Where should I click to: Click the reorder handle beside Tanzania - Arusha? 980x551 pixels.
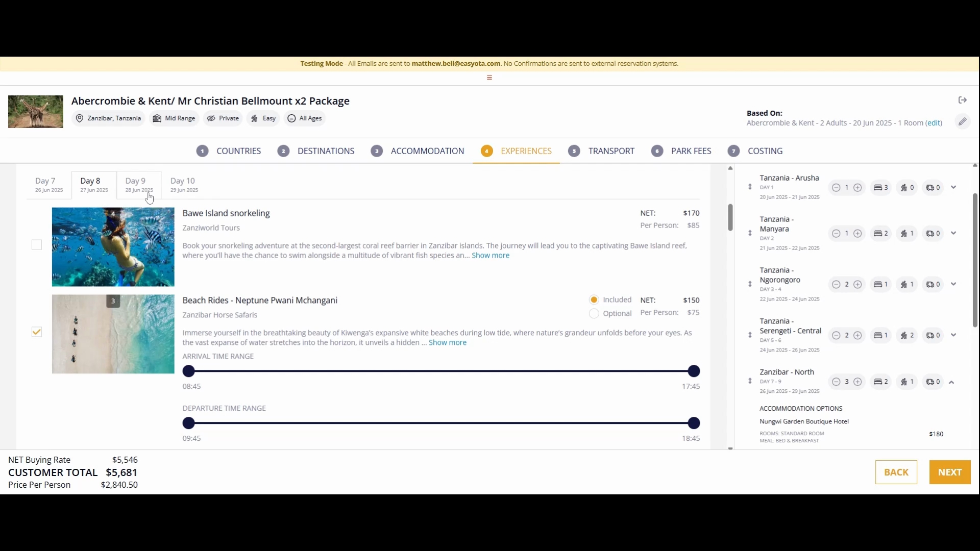pos(750,187)
